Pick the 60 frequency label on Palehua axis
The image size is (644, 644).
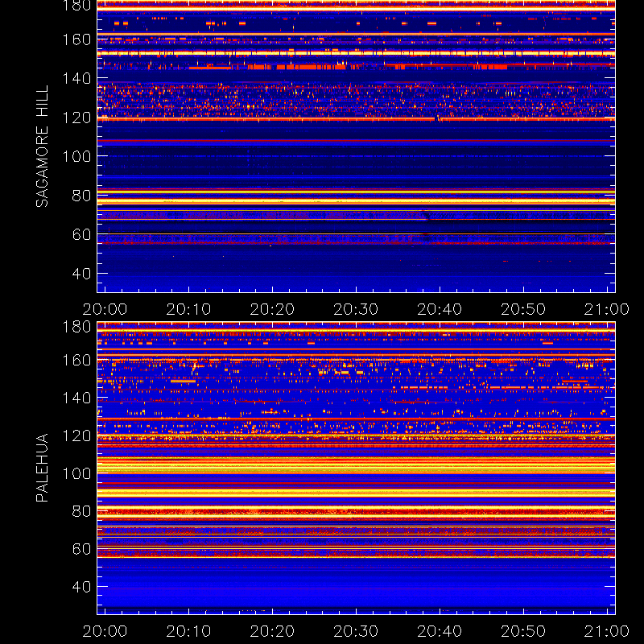(81, 549)
